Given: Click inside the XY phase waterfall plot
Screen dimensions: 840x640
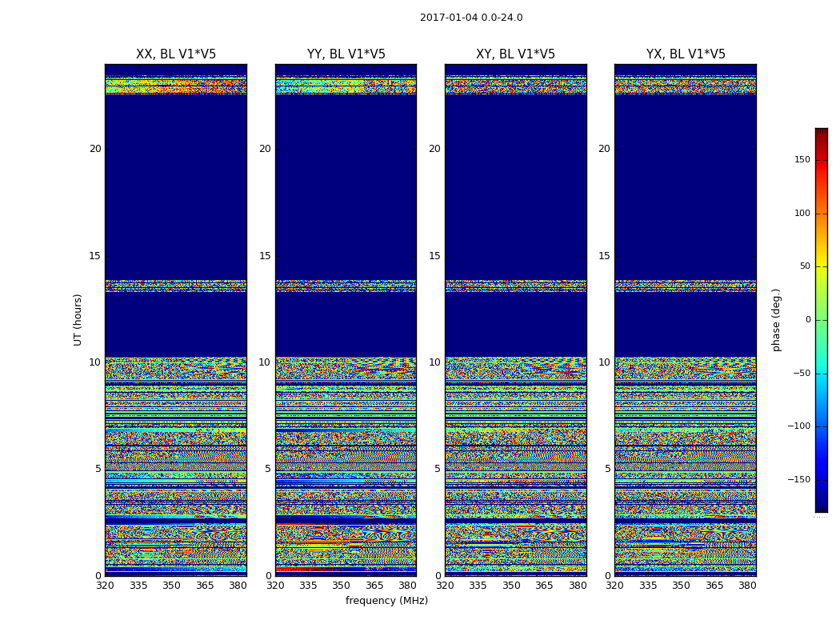Looking at the screenshot, I should (x=516, y=320).
